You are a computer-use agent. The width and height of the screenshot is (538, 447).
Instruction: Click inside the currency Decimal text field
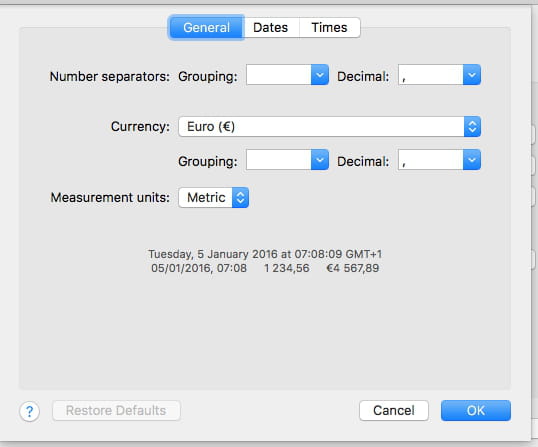click(x=431, y=160)
